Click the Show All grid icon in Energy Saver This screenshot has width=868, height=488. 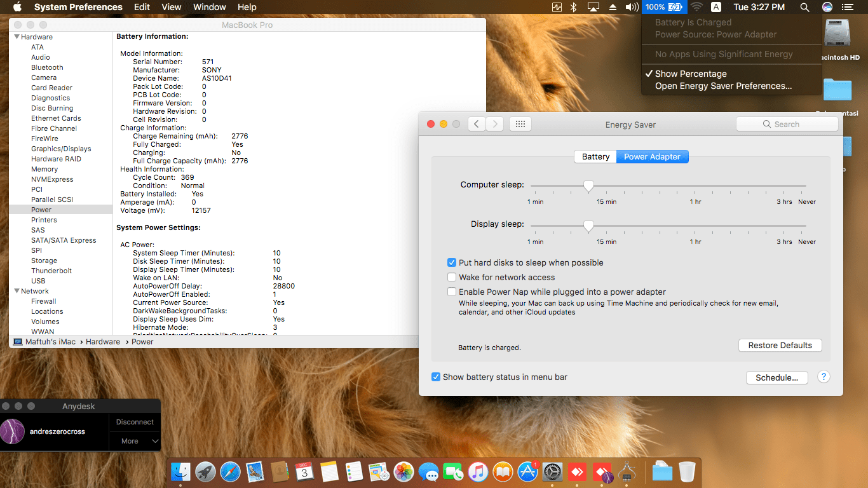click(520, 124)
